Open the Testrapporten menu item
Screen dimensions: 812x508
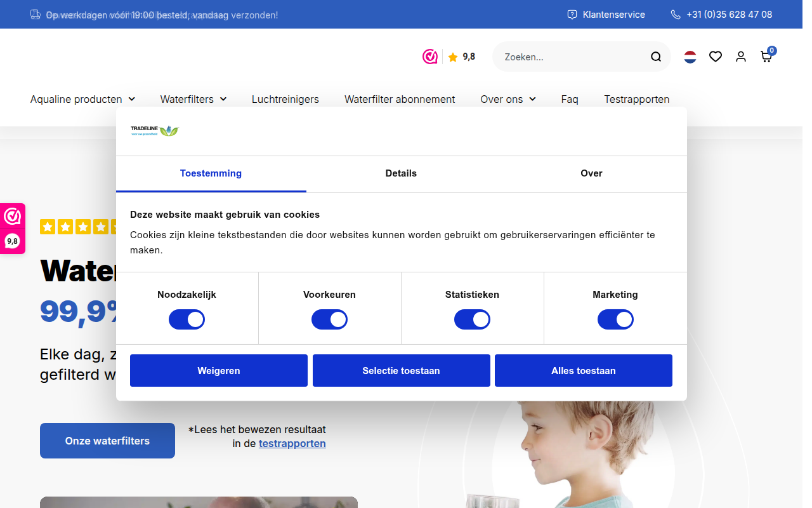coord(637,99)
